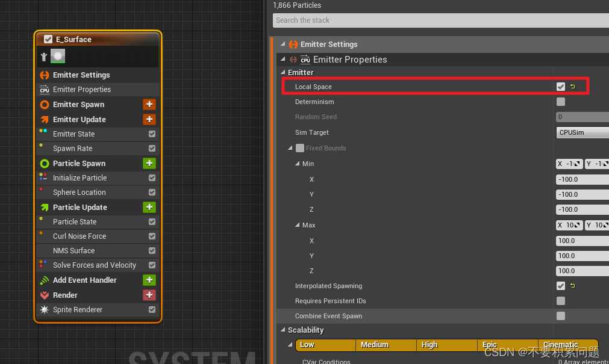Click the orange Emitter Settings icon in the stack header
The width and height of the screenshot is (609, 364).
(293, 45)
